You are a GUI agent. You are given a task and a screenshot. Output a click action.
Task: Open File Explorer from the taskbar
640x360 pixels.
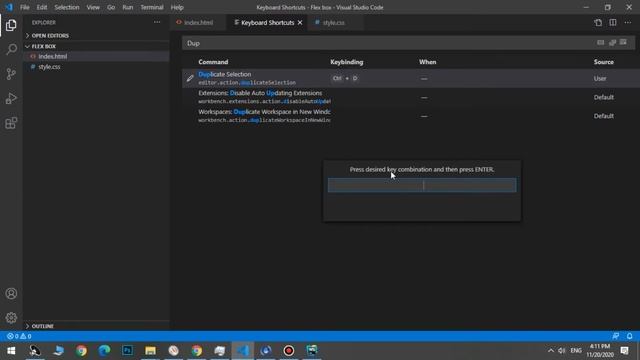click(150, 351)
